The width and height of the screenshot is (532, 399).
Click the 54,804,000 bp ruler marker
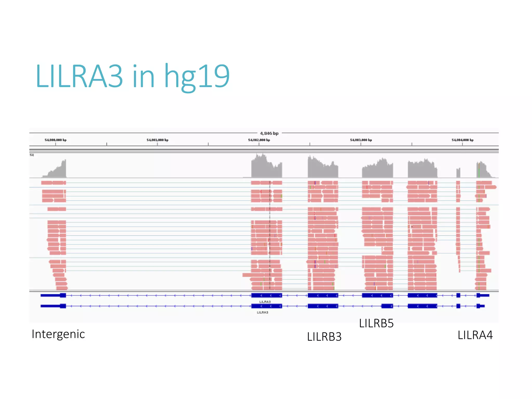point(462,140)
